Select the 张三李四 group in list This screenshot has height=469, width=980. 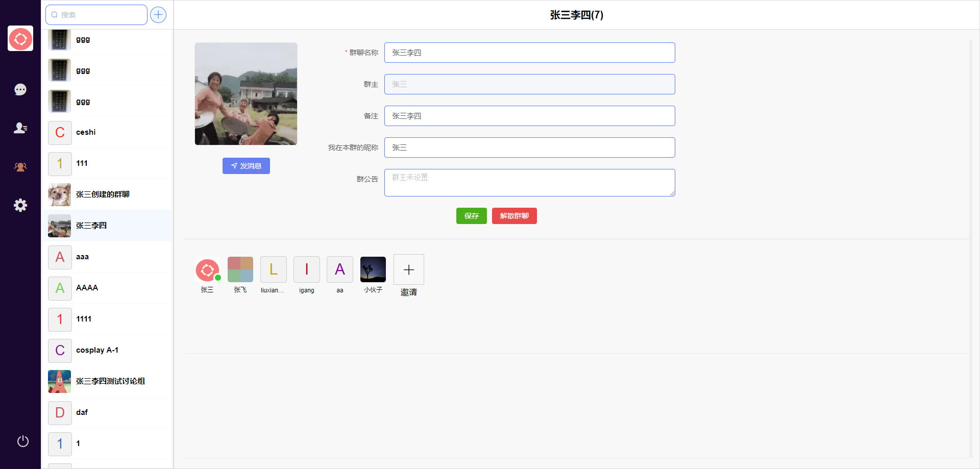[x=107, y=226]
